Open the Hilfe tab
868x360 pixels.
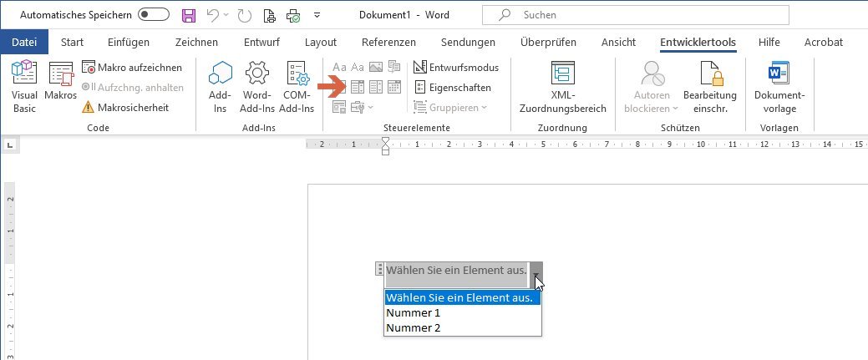[x=769, y=42]
